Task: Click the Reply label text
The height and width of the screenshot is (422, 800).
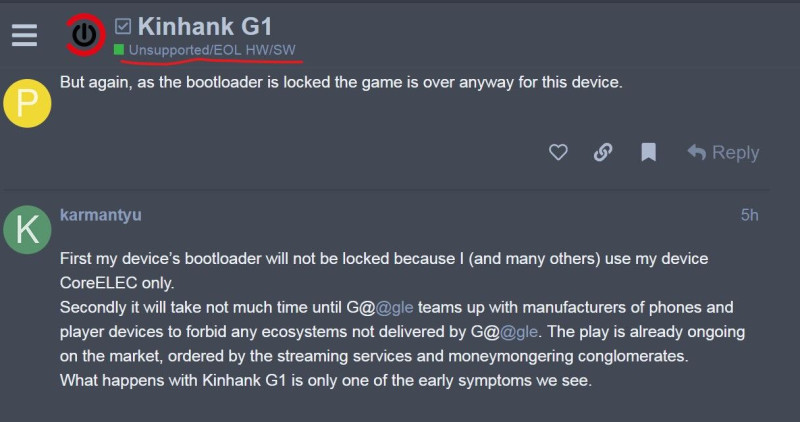Action: (735, 152)
